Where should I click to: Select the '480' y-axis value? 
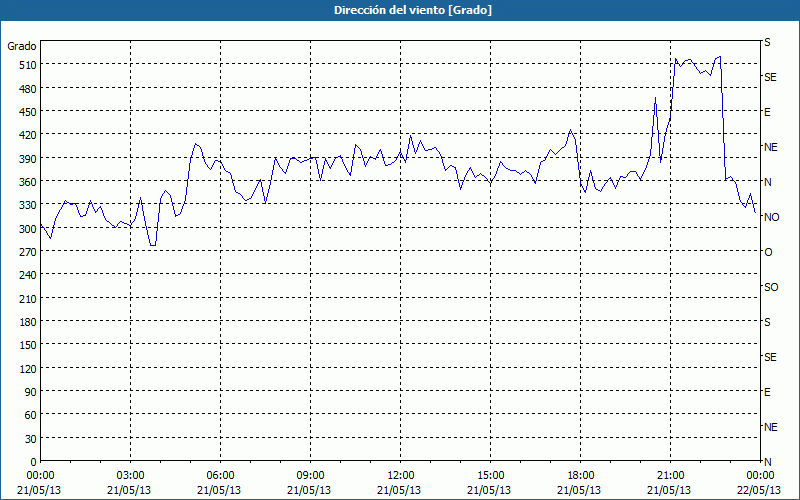[28, 89]
